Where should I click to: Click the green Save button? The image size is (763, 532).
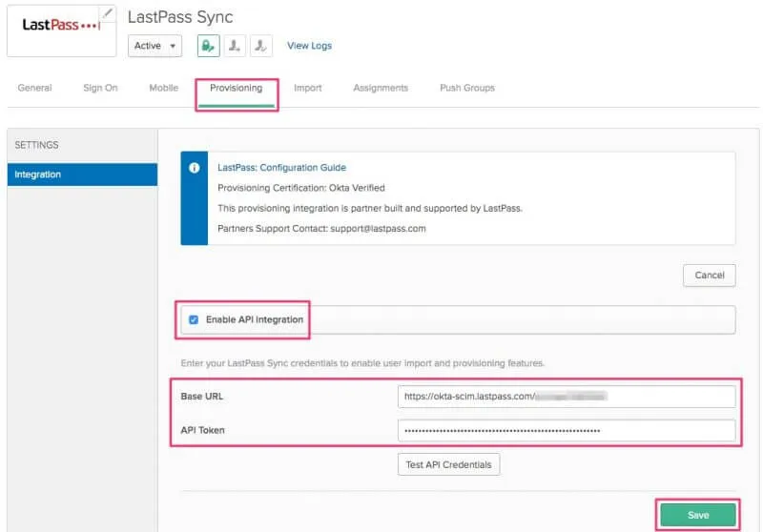[x=698, y=515]
